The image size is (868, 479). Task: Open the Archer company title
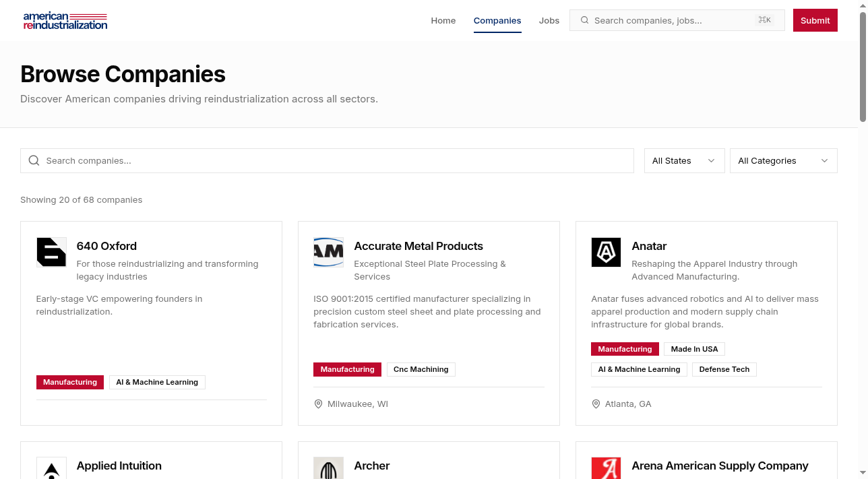click(372, 466)
